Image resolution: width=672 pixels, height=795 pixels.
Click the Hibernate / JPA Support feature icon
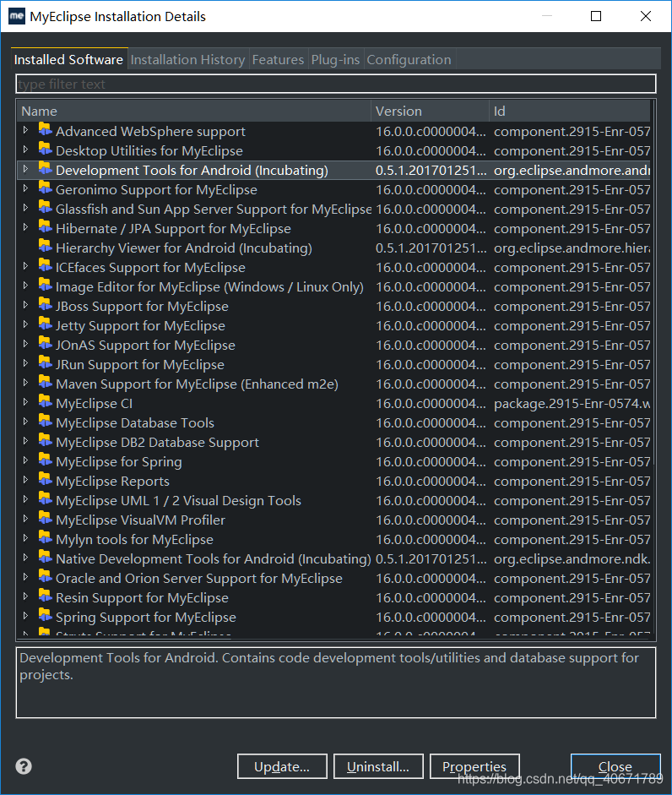[45, 227]
